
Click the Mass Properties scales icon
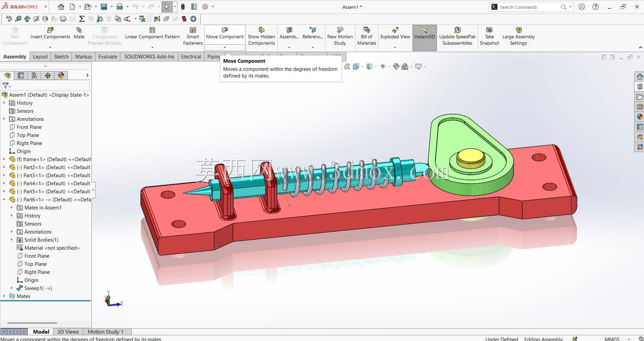pyautogui.click(x=27, y=19)
